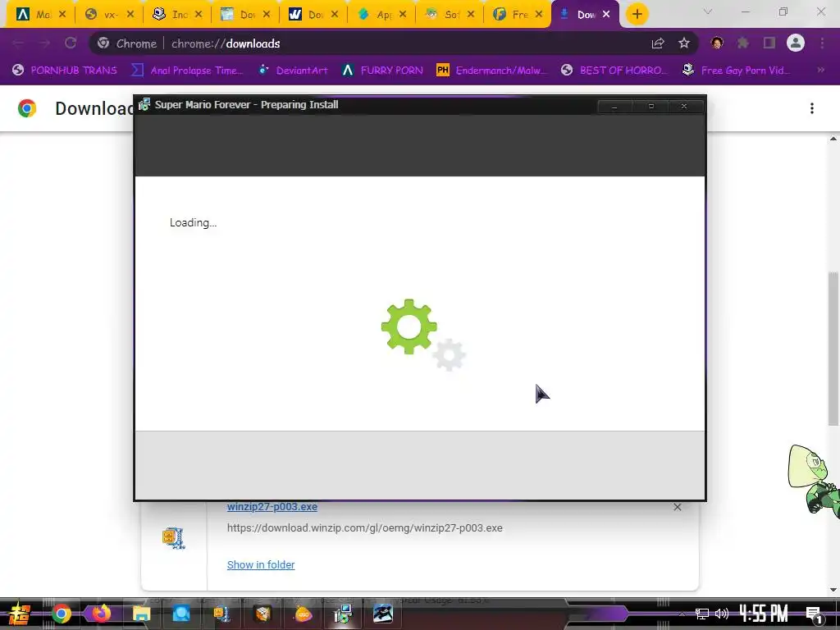
Task: Open the BEST OF HORRO... bookmark
Action: pyautogui.click(x=614, y=71)
